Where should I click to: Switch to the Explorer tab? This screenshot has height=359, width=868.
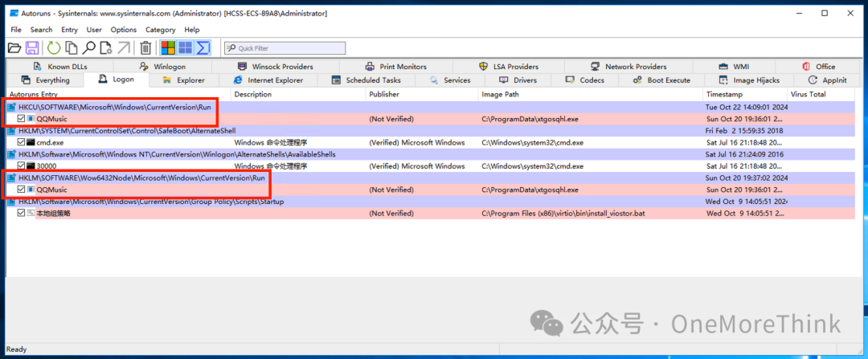[x=184, y=80]
